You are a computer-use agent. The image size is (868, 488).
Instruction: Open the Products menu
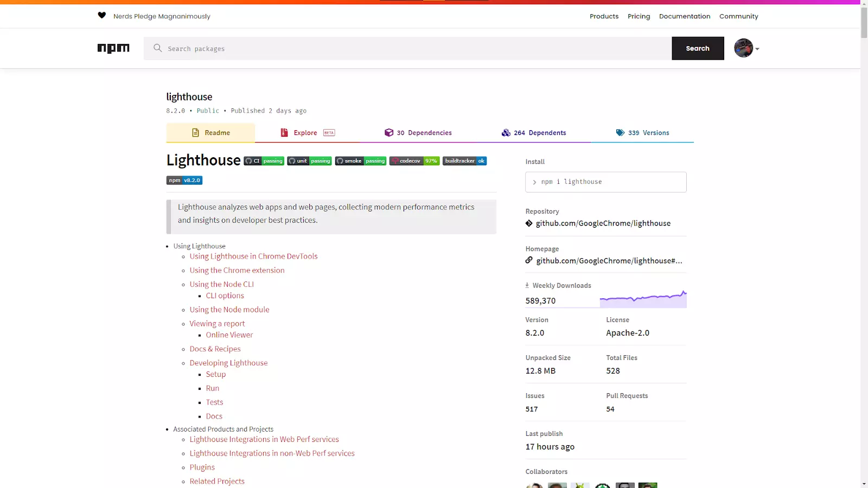(604, 16)
